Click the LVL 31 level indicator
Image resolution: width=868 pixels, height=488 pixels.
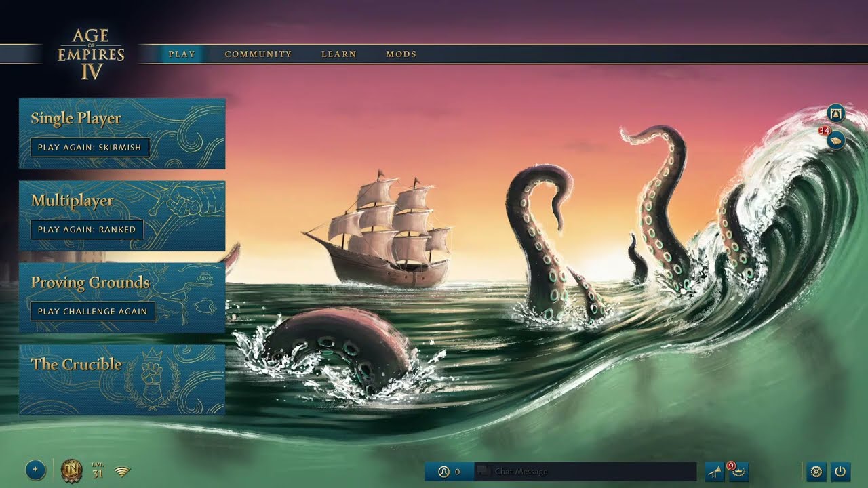(x=98, y=470)
